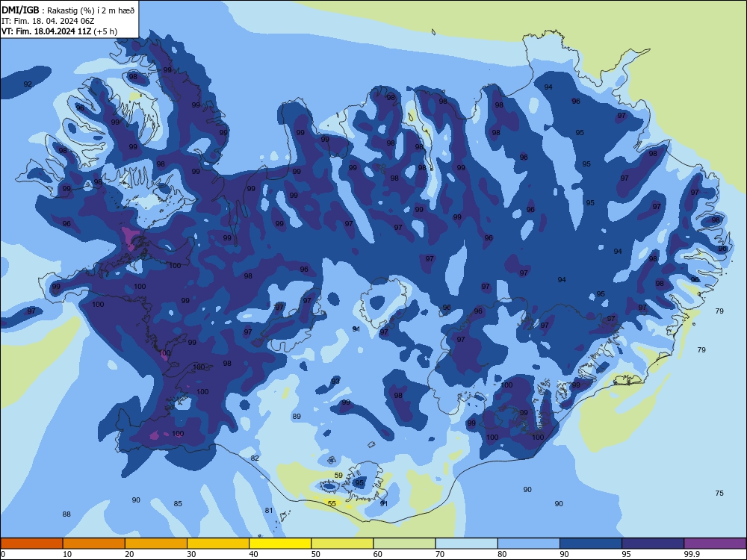The height and width of the screenshot is (560, 747).
Task: Click the humidity value 59 on the map
Action: coord(338,475)
